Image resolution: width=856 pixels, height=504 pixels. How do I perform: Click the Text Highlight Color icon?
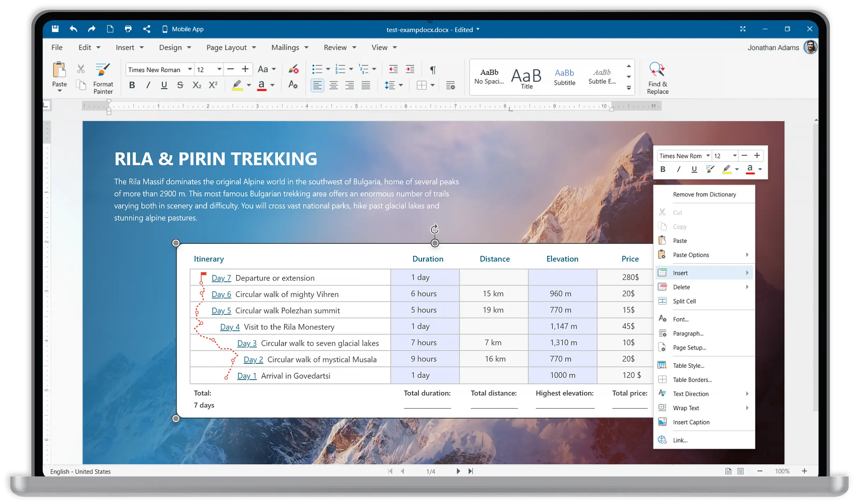pos(237,86)
